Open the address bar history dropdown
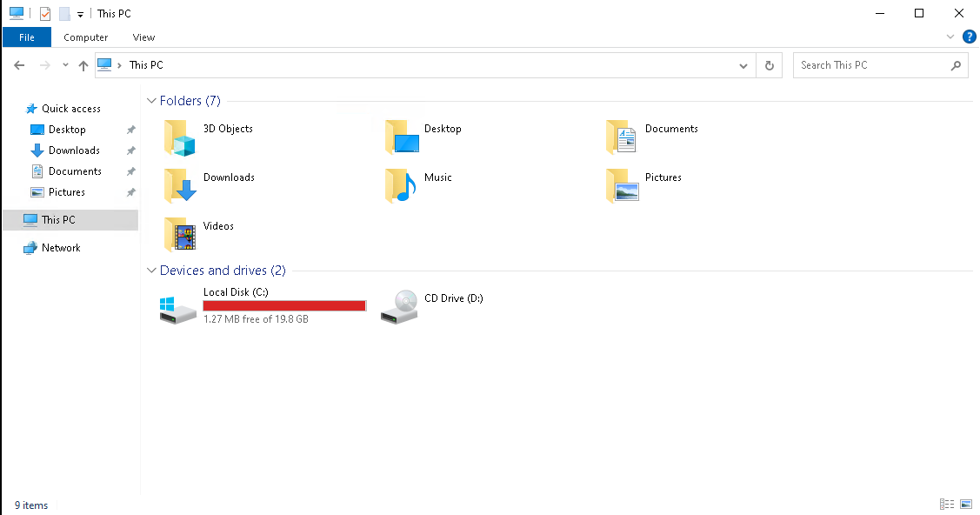This screenshot has width=980, height=515. coord(743,65)
